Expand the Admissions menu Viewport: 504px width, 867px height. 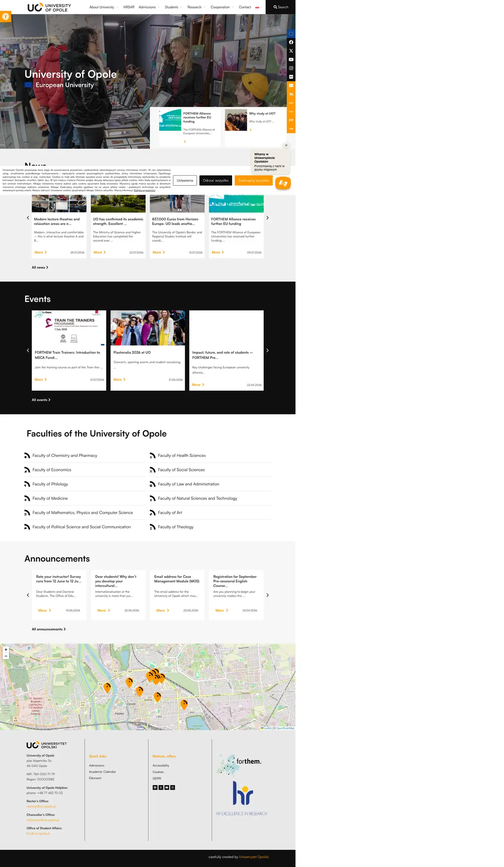149,7
